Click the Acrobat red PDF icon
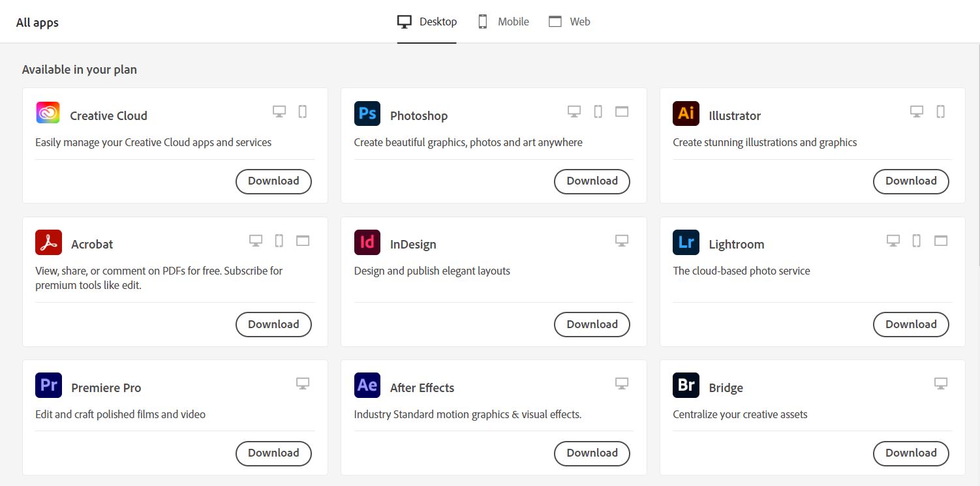980x486 pixels. [x=48, y=243]
